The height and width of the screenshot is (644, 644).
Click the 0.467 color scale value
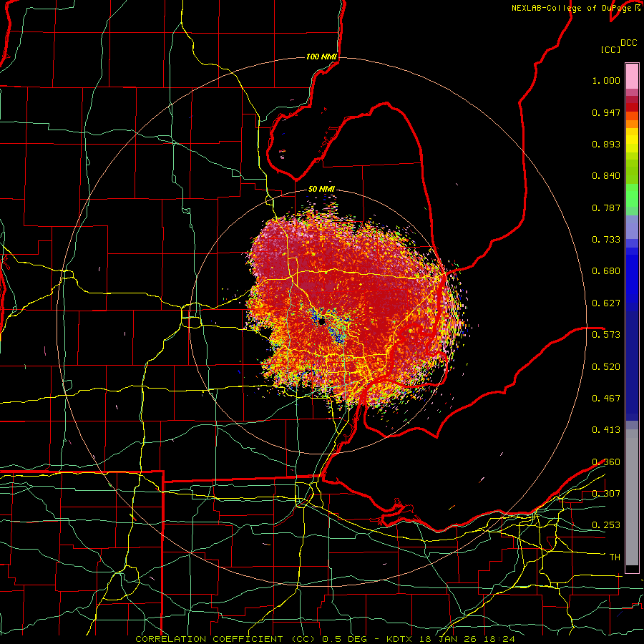[x=606, y=399]
